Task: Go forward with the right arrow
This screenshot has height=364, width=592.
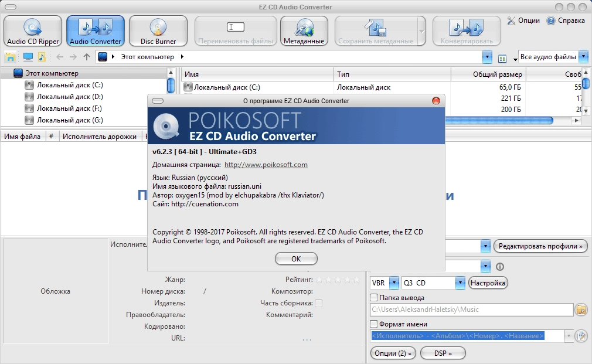Action: tap(73, 57)
